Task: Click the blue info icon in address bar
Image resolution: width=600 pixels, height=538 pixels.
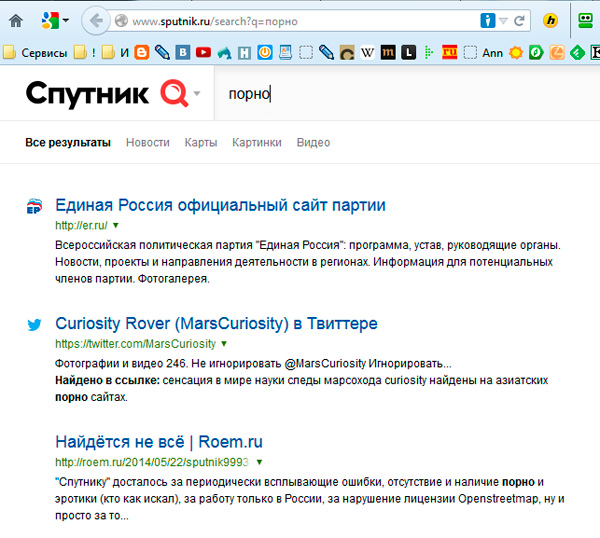Action: click(x=488, y=20)
